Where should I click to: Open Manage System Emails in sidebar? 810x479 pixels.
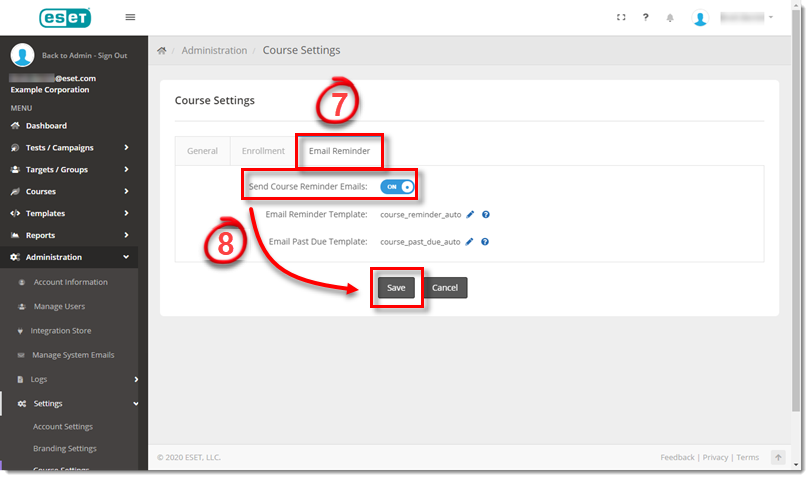tap(73, 355)
